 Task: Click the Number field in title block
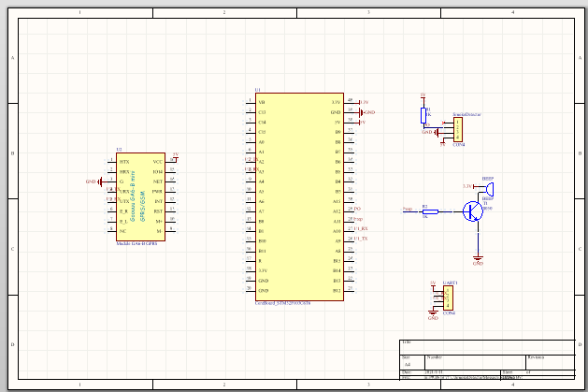click(x=476, y=362)
